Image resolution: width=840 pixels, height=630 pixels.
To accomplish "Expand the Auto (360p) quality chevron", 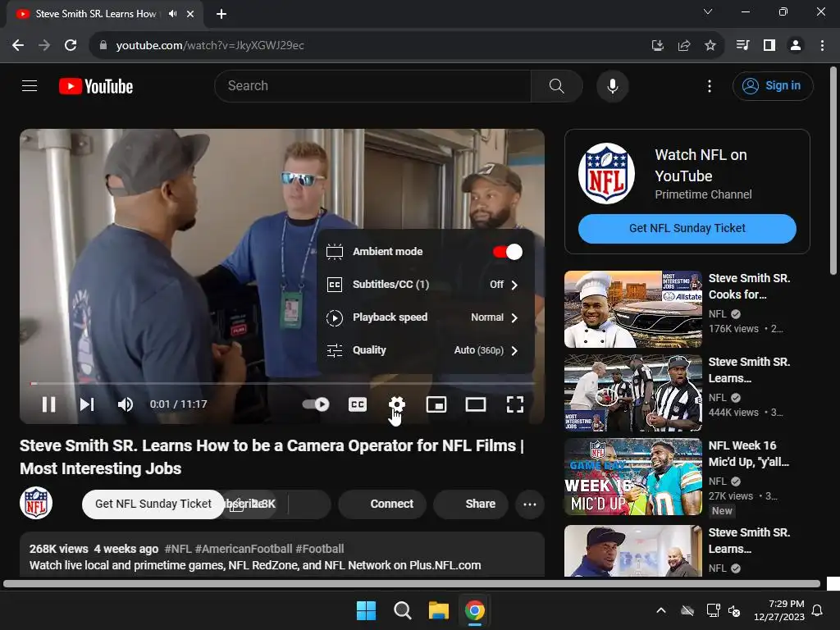I will tap(514, 350).
